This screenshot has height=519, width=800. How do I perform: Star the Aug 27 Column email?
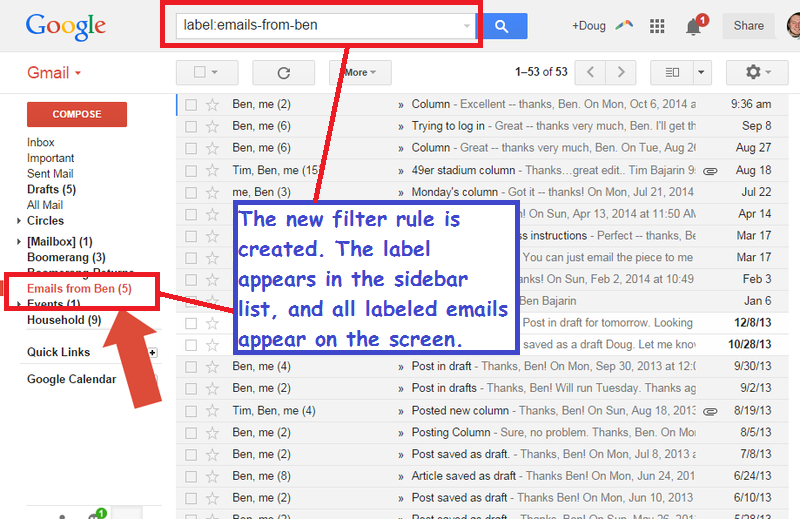coord(212,149)
